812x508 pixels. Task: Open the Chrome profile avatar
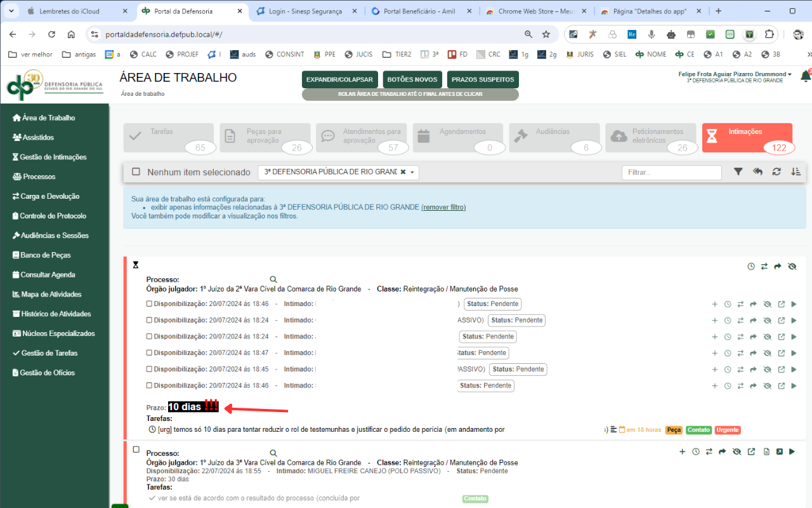(x=799, y=34)
